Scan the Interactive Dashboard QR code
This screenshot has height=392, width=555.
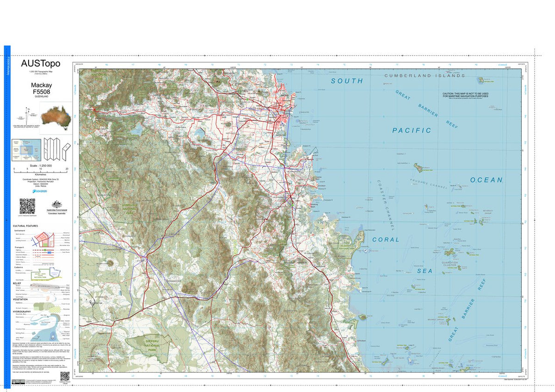[x=26, y=206]
